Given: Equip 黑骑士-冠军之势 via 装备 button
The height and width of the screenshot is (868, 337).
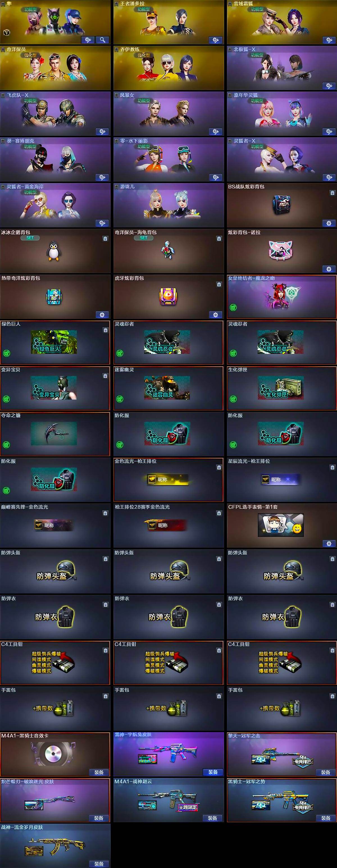Looking at the screenshot, I should (x=326, y=818).
